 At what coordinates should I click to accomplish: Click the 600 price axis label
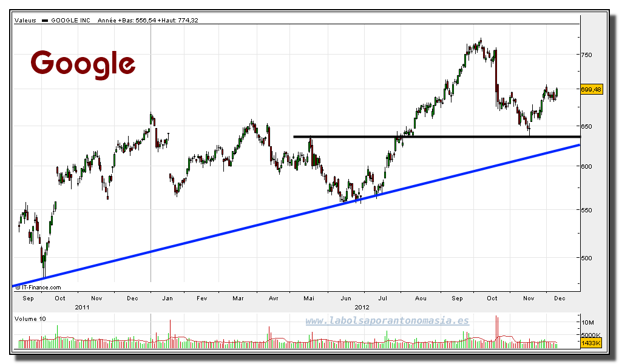coord(586,167)
